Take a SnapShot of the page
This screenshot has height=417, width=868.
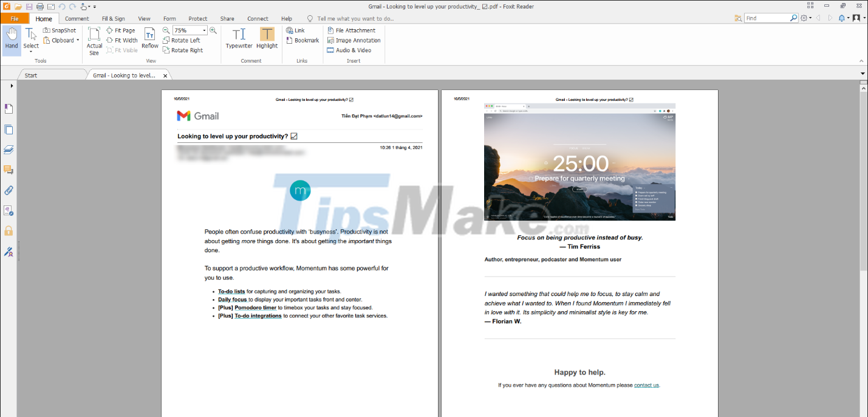[60, 30]
